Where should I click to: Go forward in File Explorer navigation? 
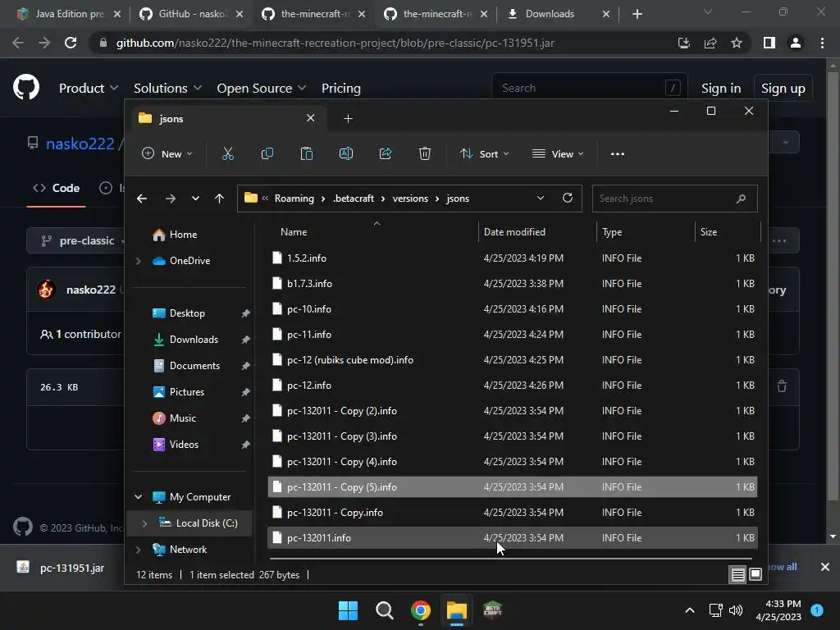[x=171, y=199]
